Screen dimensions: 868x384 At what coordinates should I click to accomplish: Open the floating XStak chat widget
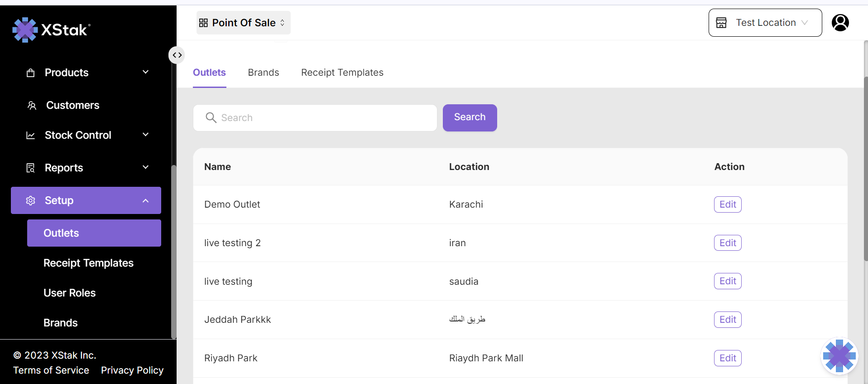[839, 356]
